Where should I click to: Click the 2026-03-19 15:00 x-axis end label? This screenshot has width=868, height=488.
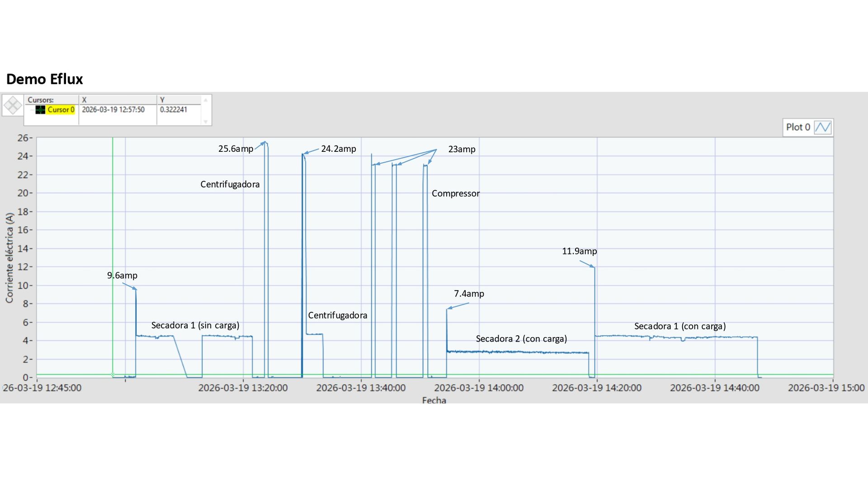(x=826, y=388)
